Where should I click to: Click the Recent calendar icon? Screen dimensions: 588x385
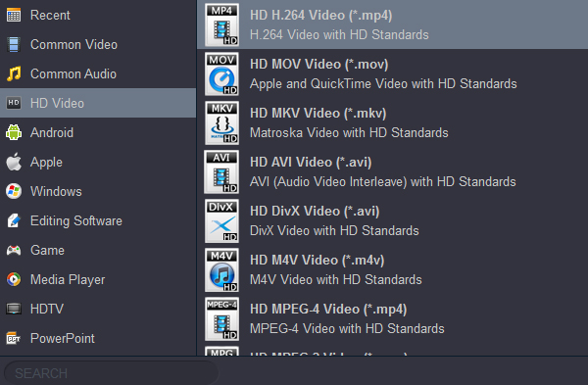pos(14,16)
